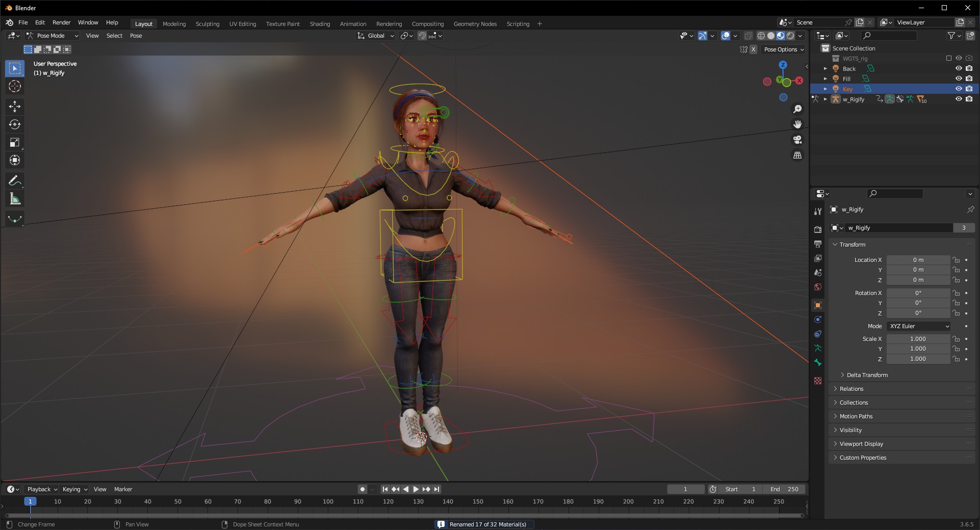This screenshot has height=530, width=980.
Task: Click the red X axis gizmo
Action: [799, 81]
